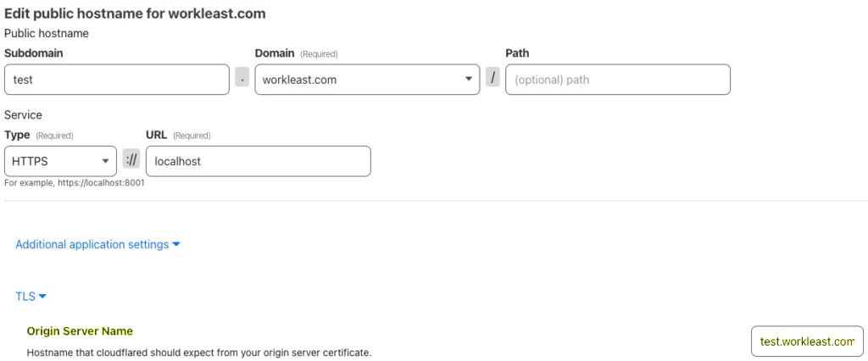Screen dimensions: 868x361
Task: Click the caret arrow beside TLS
Action: 42,297
